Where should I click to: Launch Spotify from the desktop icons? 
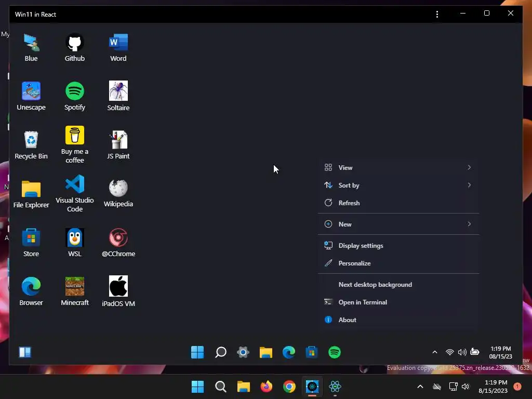coord(75,96)
